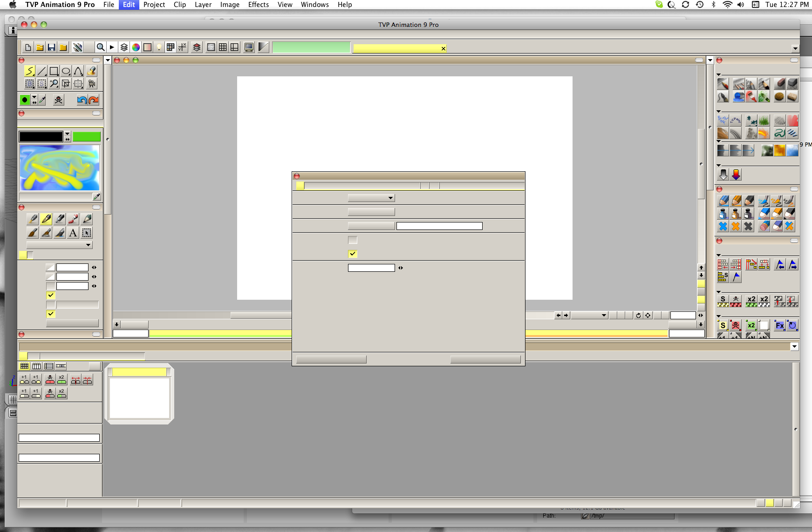Image resolution: width=812 pixels, height=532 pixels.
Task: Select the ellipse shape tool
Action: pyautogui.click(x=66, y=71)
